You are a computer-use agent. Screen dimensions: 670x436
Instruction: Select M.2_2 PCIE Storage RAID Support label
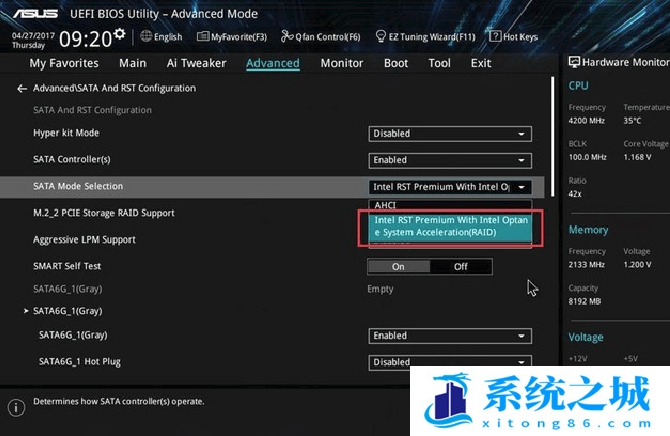[104, 213]
